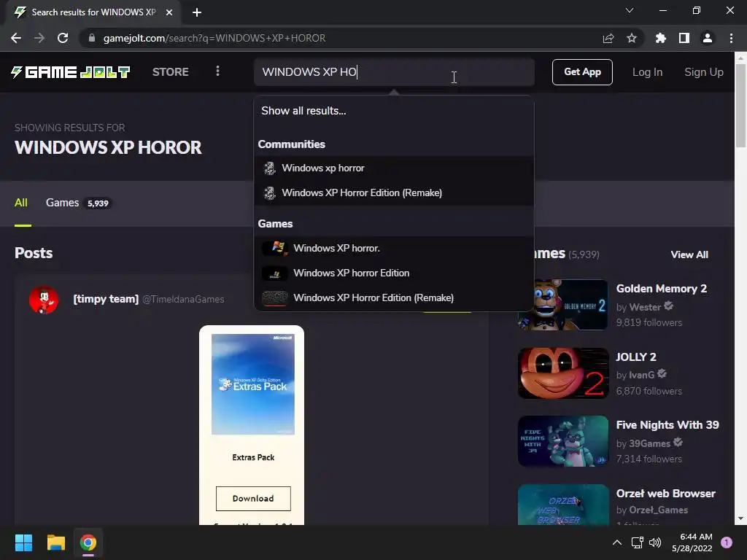Open the Windows Start button
This screenshot has width=747, height=560.
click(24, 542)
